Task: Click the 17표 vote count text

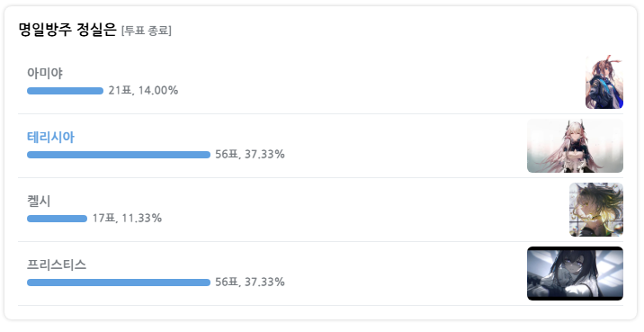Action: (104, 218)
